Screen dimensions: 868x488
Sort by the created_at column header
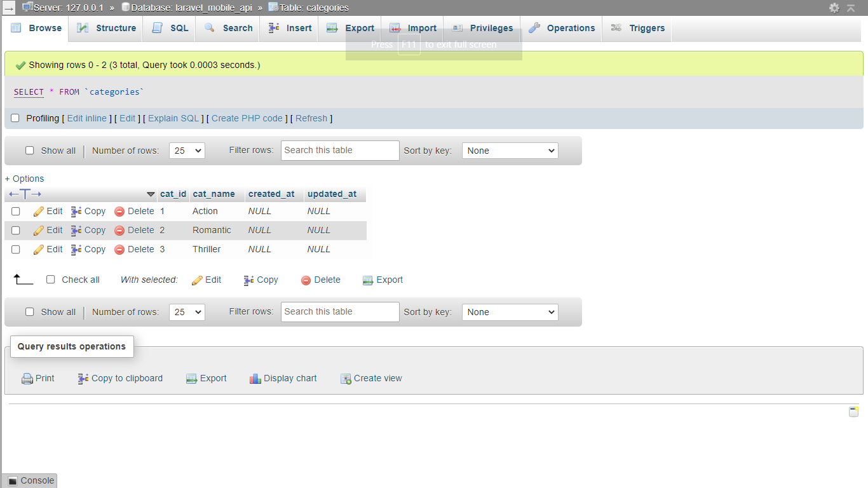[271, 194]
